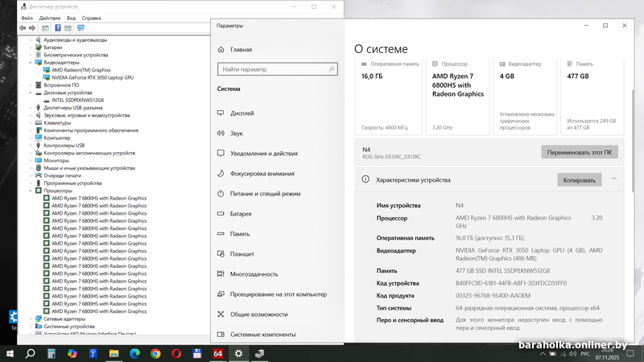This screenshot has width=644, height=362.
Task: Collapse the Видеоадаптеры tree node
Action: pos(31,62)
